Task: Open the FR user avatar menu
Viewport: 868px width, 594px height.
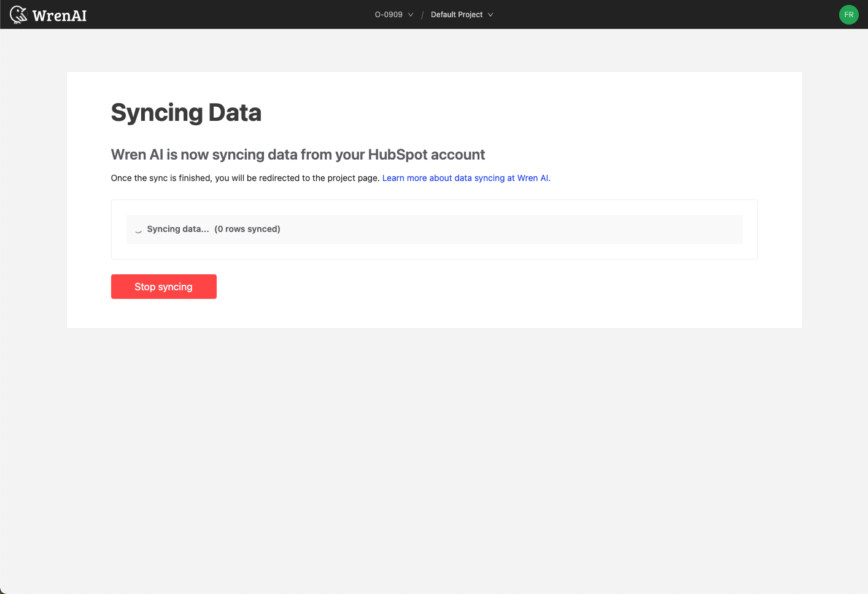Action: (x=848, y=15)
